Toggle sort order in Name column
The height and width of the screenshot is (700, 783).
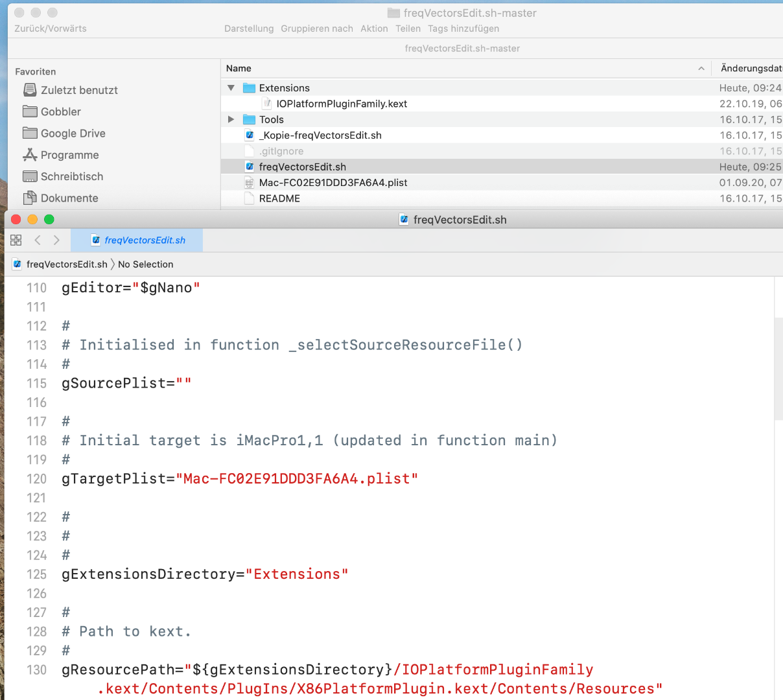[x=701, y=69]
